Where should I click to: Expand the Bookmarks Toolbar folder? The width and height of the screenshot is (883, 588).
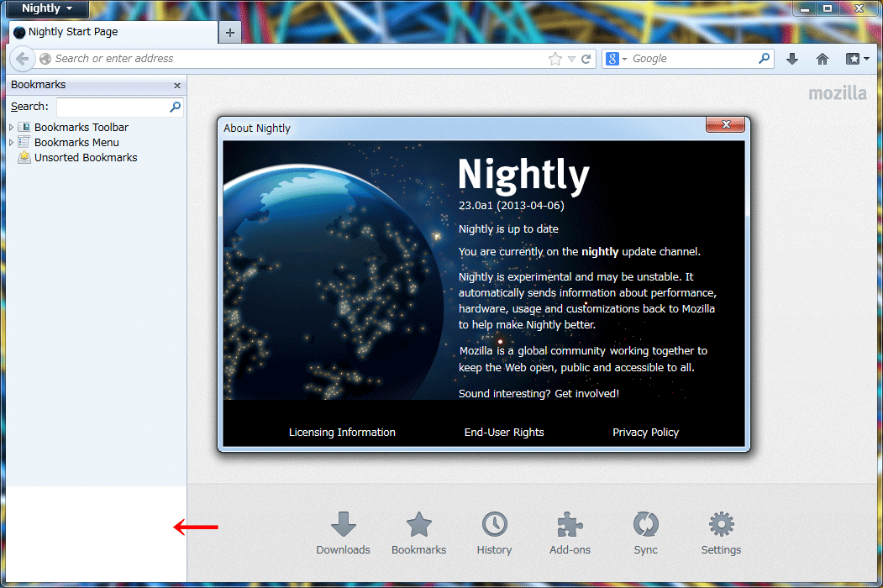click(11, 128)
